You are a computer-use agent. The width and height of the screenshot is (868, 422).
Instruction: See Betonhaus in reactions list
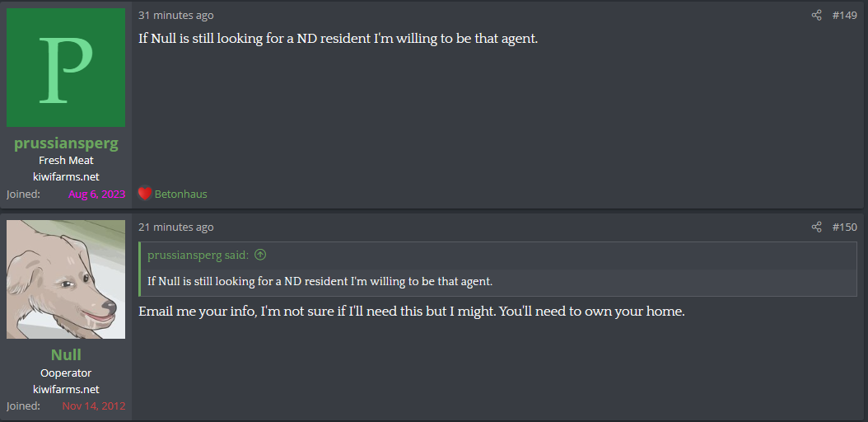[x=181, y=194]
